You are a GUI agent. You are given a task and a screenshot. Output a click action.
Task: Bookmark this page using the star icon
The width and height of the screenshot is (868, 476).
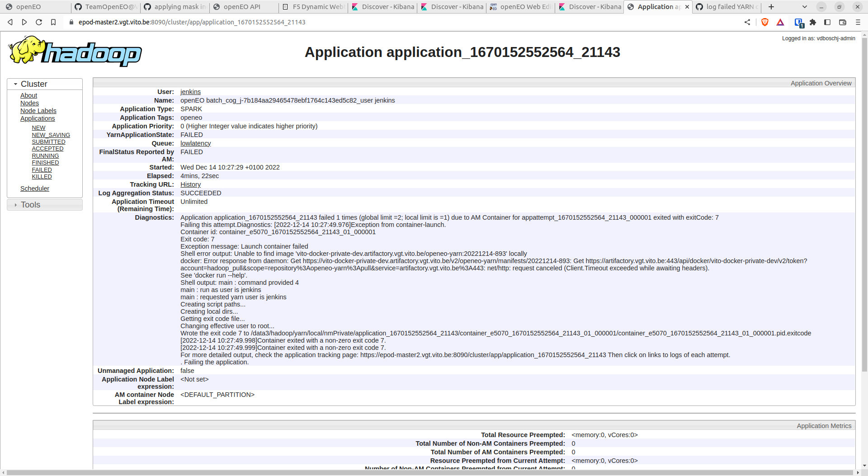[53, 22]
